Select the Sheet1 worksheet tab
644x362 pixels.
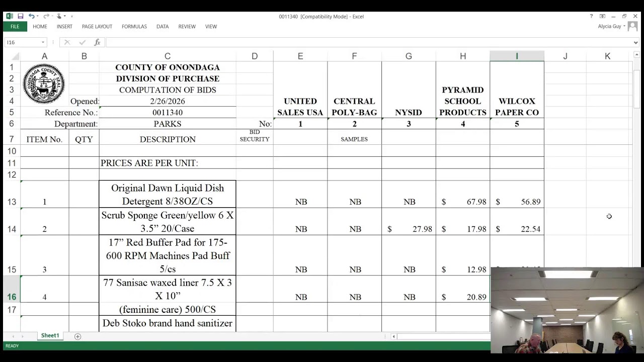[50, 335]
